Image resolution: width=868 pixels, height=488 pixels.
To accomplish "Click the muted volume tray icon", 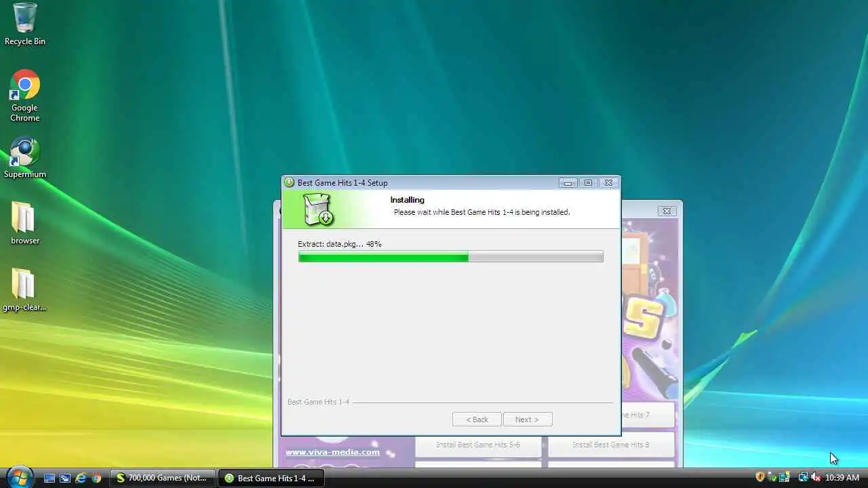I will click(816, 477).
